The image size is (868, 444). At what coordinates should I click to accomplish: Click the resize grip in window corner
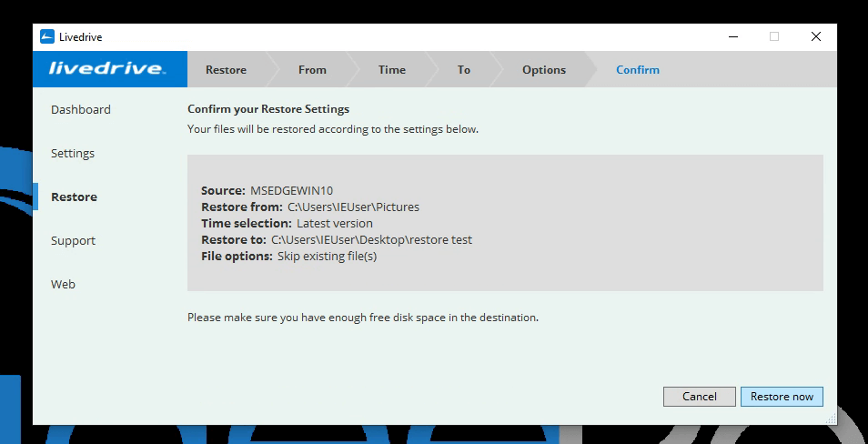[830, 419]
